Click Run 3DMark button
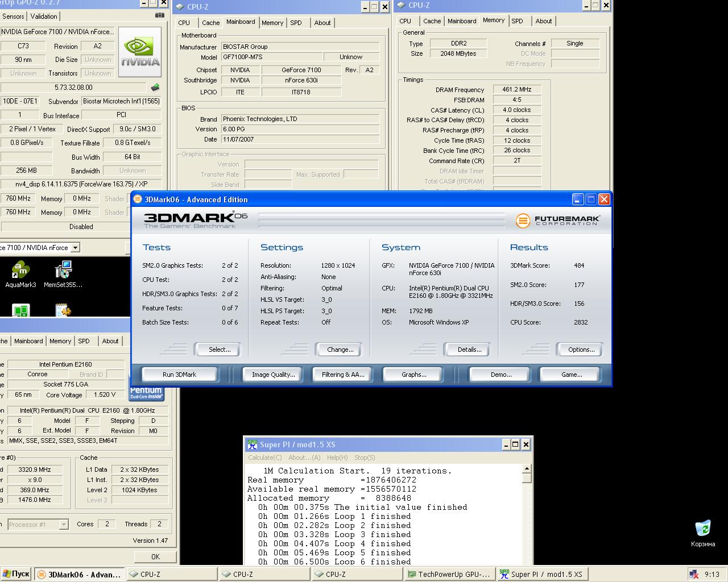 coord(179,375)
